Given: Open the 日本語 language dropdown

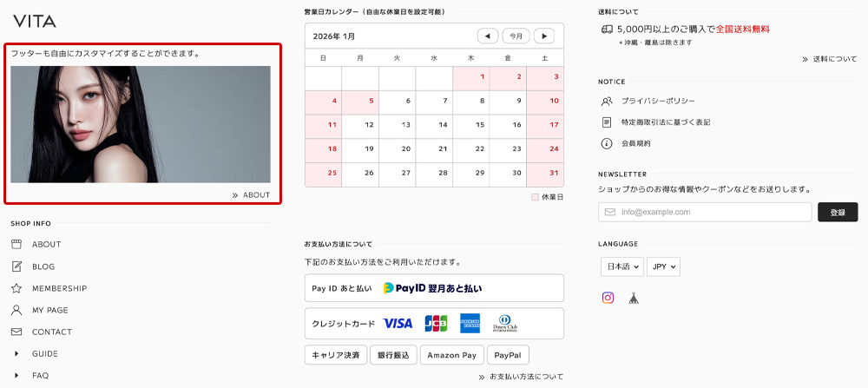Looking at the screenshot, I should coord(621,266).
